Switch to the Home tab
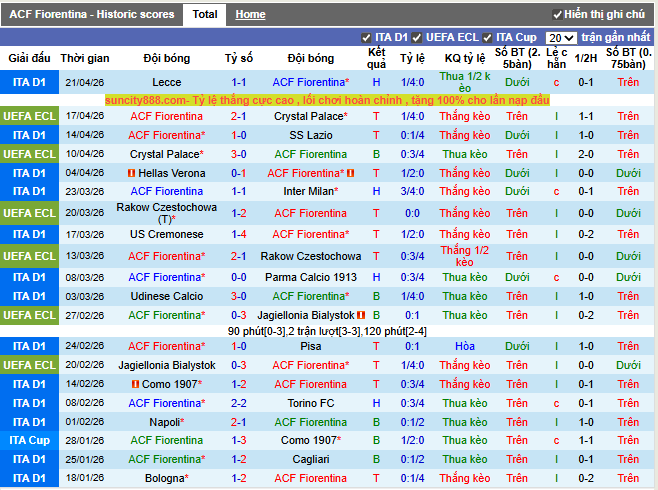 pyautogui.click(x=250, y=15)
